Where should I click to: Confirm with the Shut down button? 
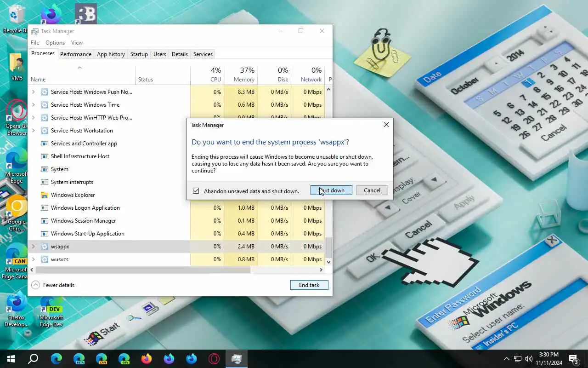[x=331, y=190]
